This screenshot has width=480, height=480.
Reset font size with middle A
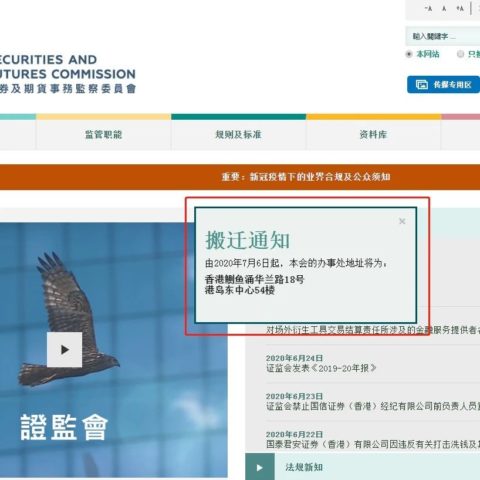444,9
